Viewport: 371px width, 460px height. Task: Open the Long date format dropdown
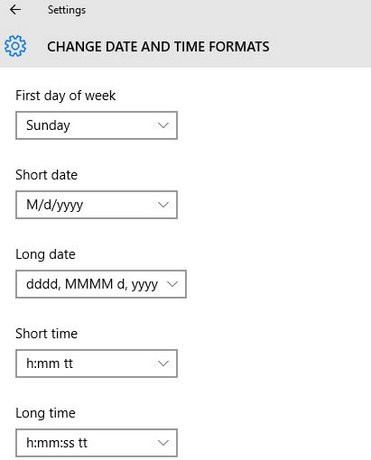[x=101, y=284]
